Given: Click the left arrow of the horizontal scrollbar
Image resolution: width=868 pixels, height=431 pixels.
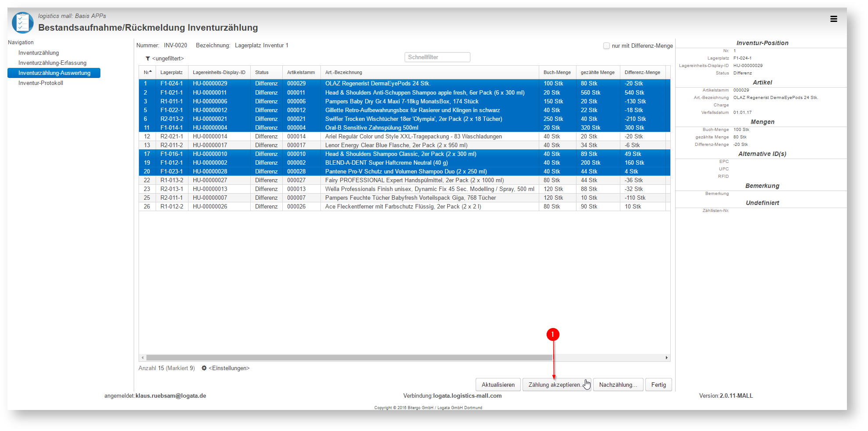Looking at the screenshot, I should (x=142, y=358).
